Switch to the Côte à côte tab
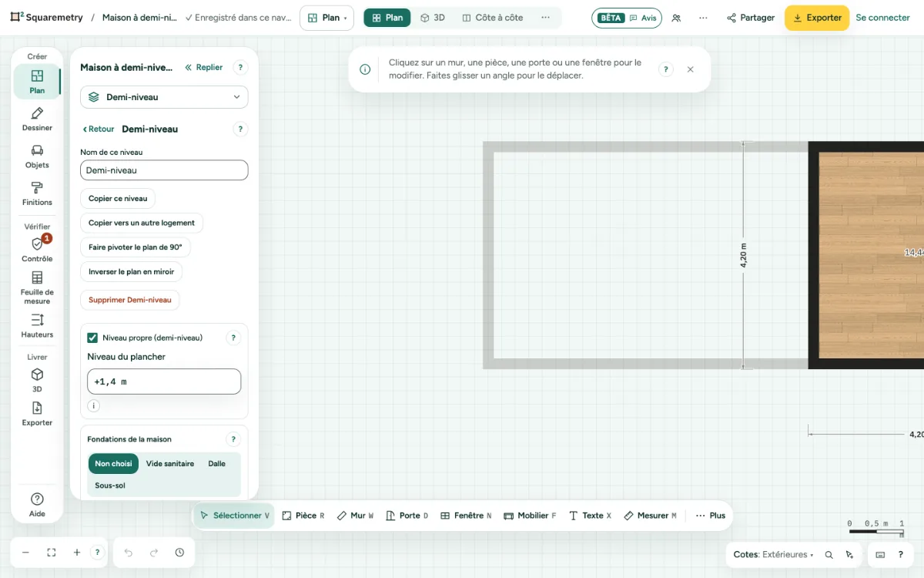The image size is (924, 578). pyautogui.click(x=492, y=18)
